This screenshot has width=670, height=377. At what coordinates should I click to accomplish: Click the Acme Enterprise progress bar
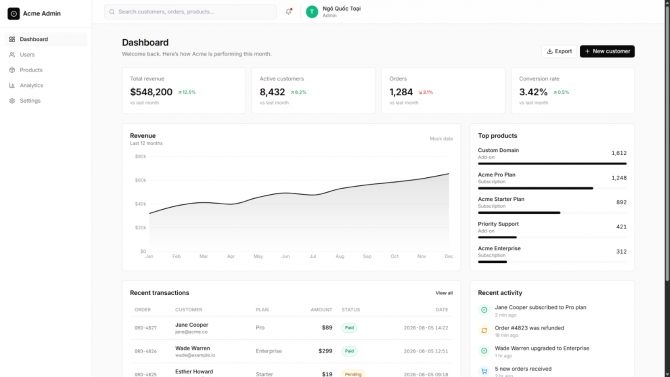point(552,262)
